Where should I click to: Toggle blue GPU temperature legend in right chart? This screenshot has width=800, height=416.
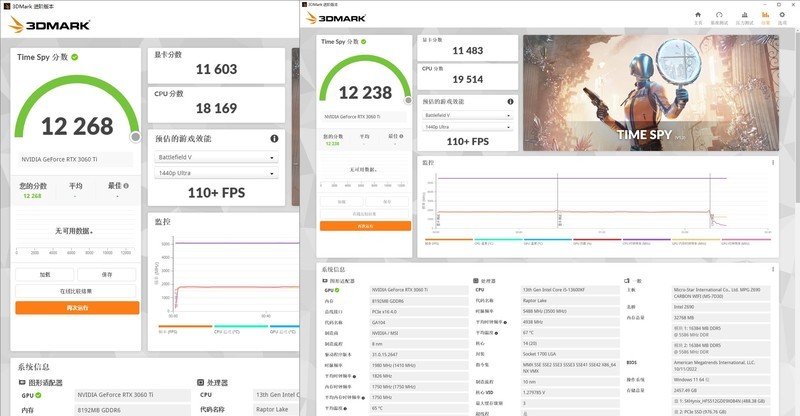[x=547, y=241]
